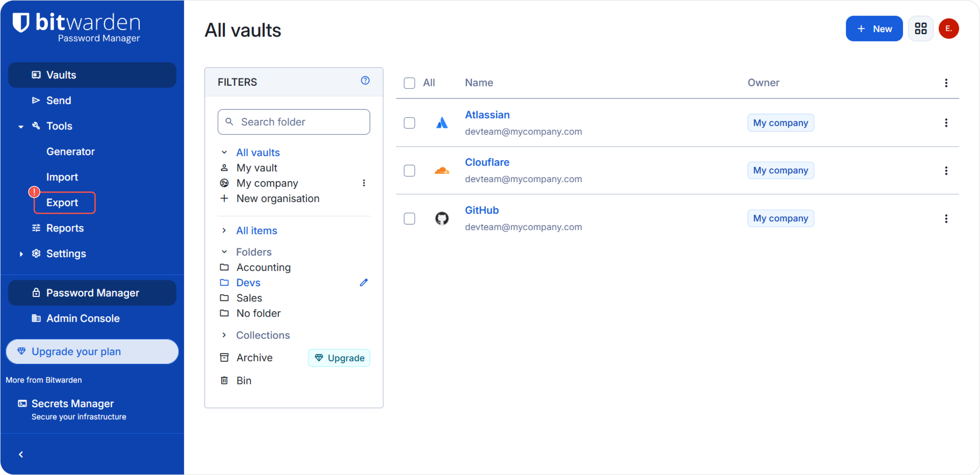Expand the Collections filter chevron
Viewport: 980px width, 475px height.
[x=224, y=335]
